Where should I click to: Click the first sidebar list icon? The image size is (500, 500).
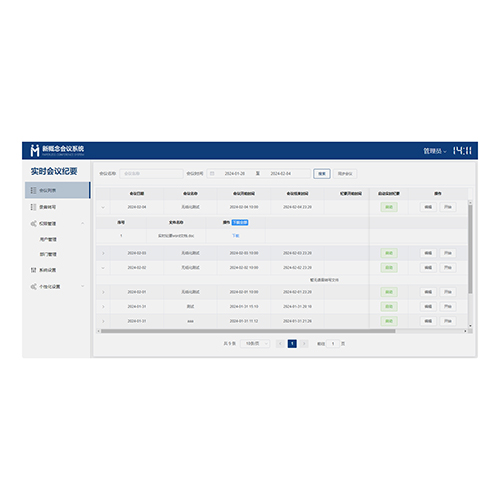[33, 190]
